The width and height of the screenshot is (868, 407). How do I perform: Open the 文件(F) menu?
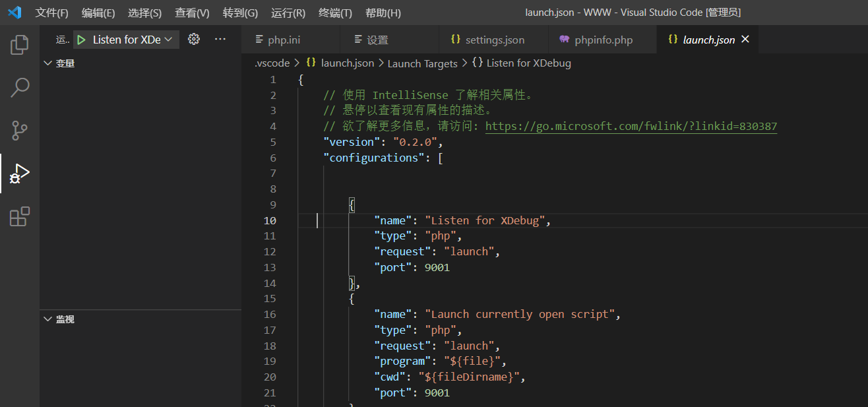pos(51,13)
